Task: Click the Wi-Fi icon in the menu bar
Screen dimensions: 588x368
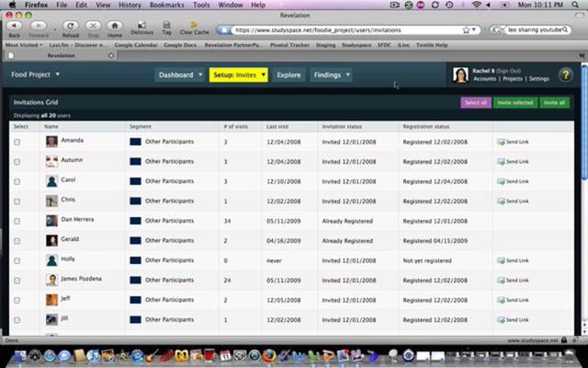Action: [x=476, y=5]
